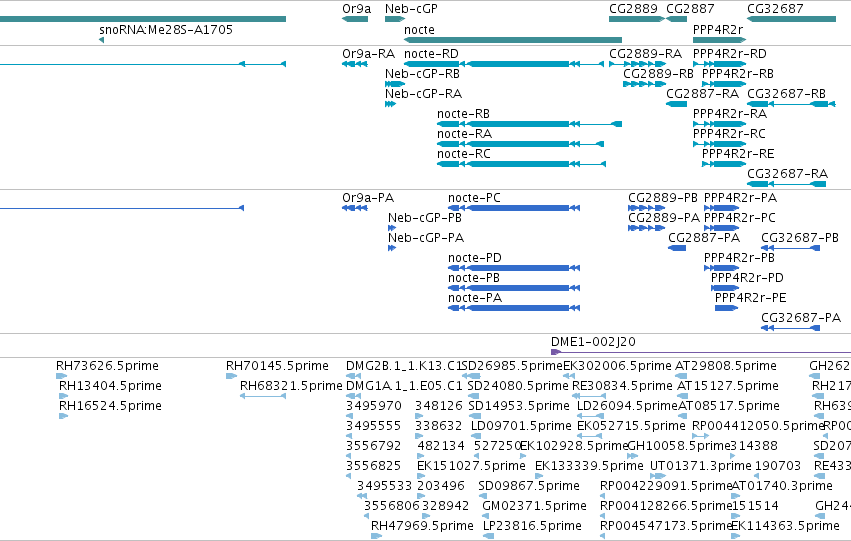Select the Or9a-PA protein glyph

[355, 208]
